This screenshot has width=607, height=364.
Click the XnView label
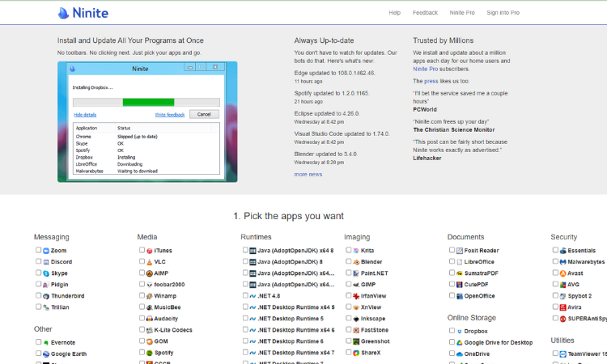coord(371,307)
